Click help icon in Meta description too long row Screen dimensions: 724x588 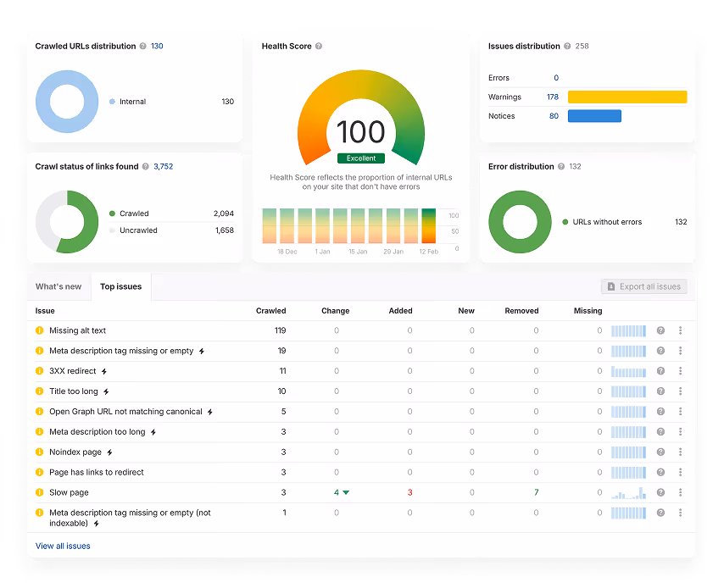(660, 432)
